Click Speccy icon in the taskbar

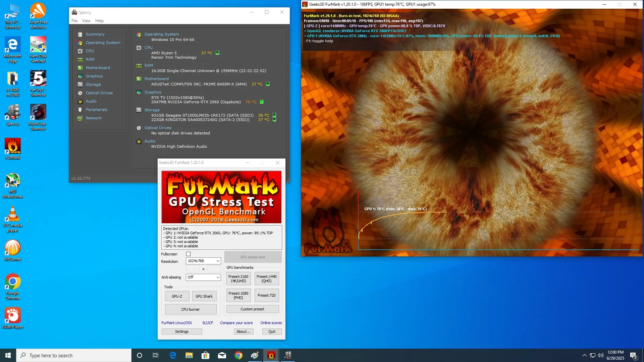pyautogui.click(x=287, y=355)
